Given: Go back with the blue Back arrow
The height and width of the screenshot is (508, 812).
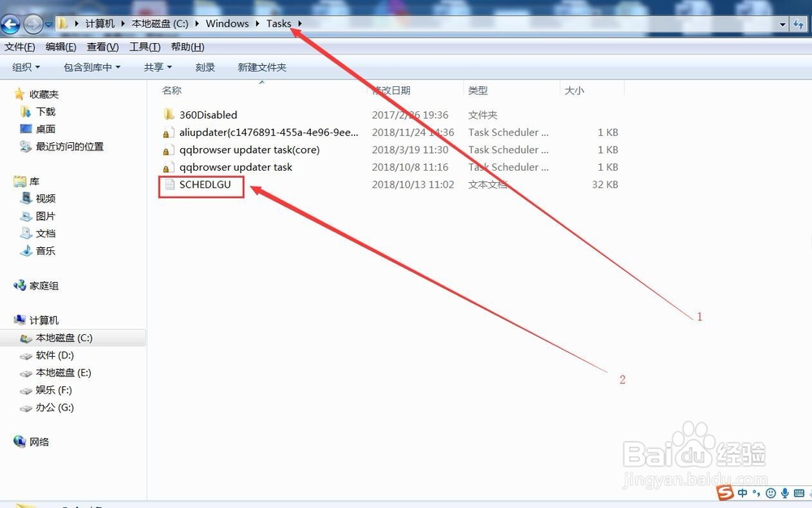Looking at the screenshot, I should point(11,24).
